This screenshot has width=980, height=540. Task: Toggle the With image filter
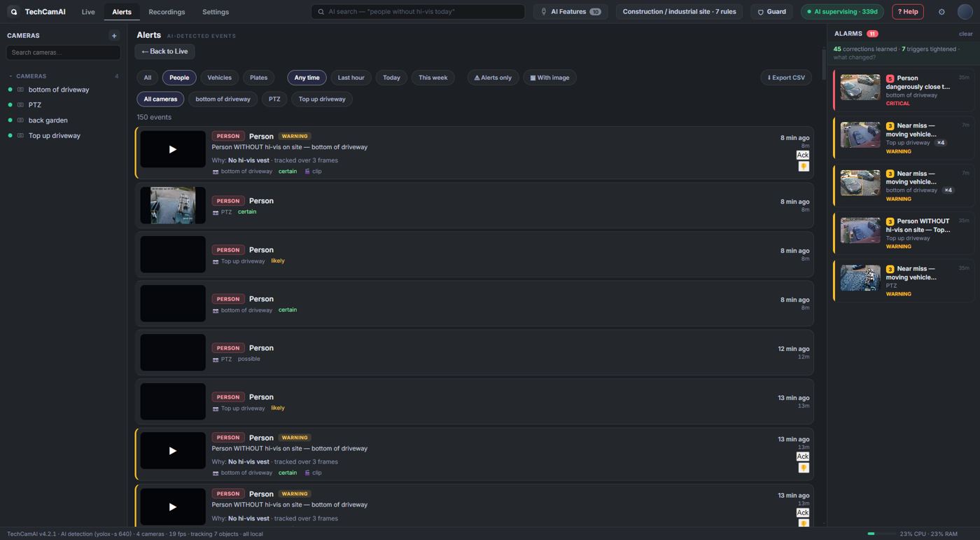coord(549,78)
